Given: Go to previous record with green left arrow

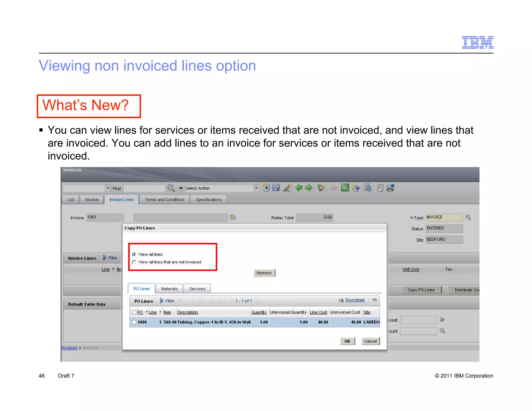Looking at the screenshot, I should coord(298,188).
